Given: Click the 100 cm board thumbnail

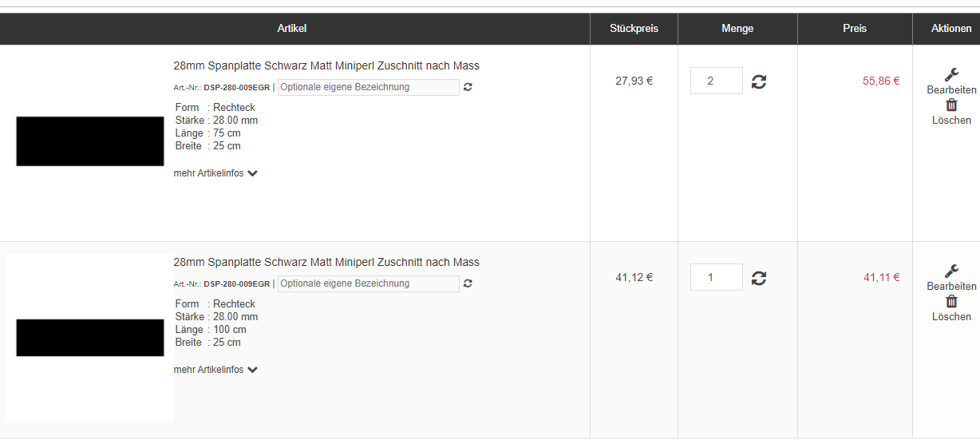Looking at the screenshot, I should click(x=89, y=338).
